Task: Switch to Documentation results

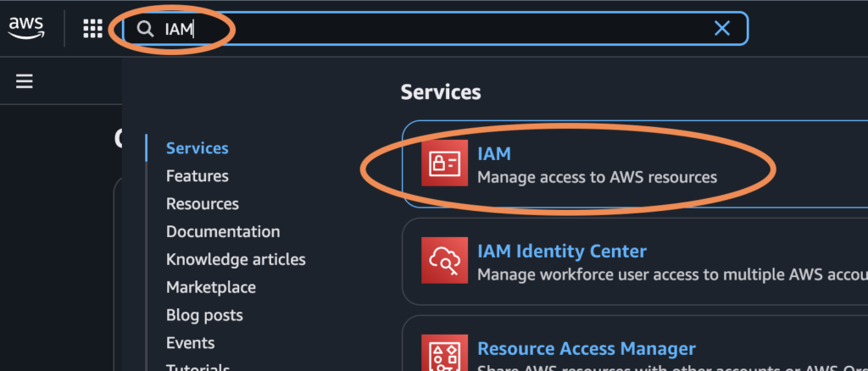Action: pyautogui.click(x=222, y=231)
